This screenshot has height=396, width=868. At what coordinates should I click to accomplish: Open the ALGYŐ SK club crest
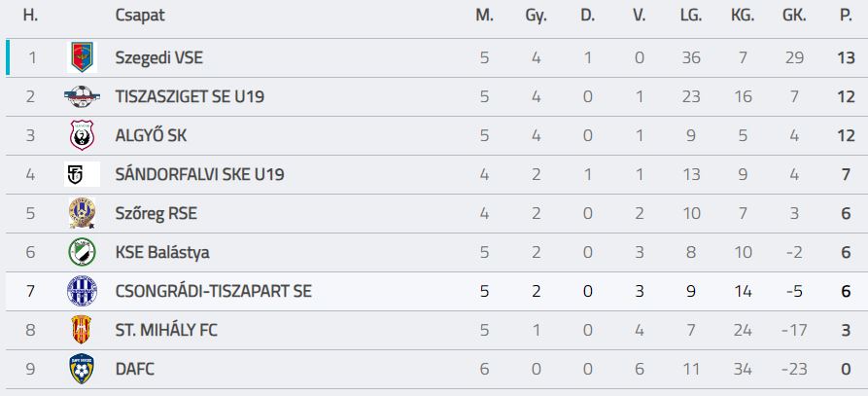(82, 135)
